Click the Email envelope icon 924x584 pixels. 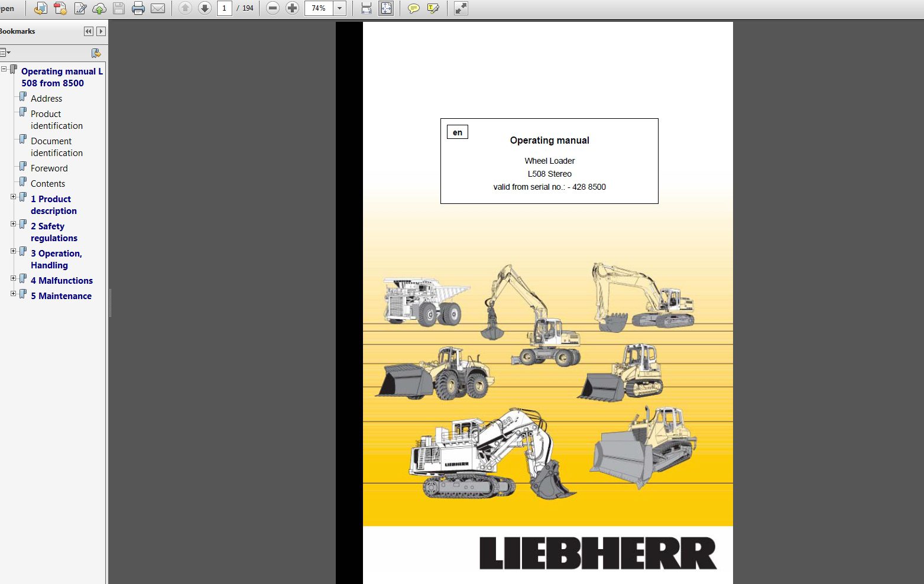click(x=158, y=8)
